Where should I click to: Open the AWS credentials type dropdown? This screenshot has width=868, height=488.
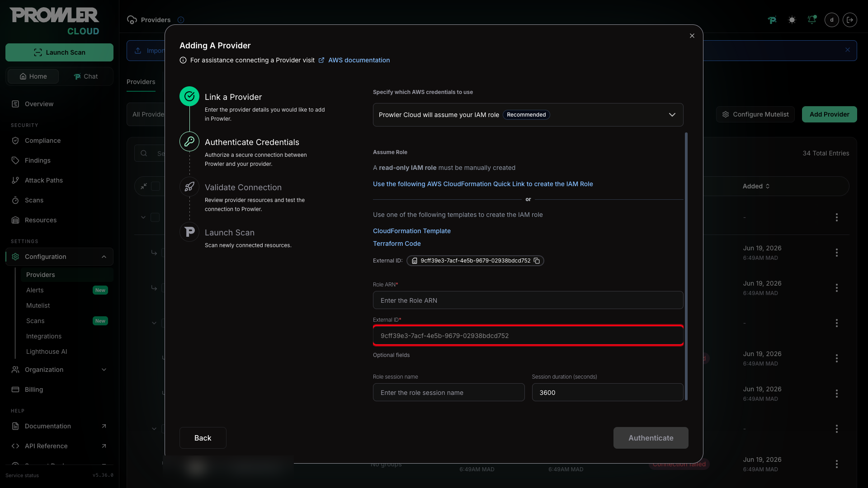528,115
